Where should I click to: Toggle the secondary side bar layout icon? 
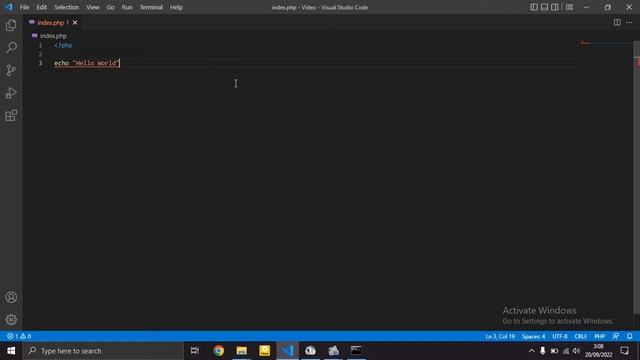[x=555, y=7]
